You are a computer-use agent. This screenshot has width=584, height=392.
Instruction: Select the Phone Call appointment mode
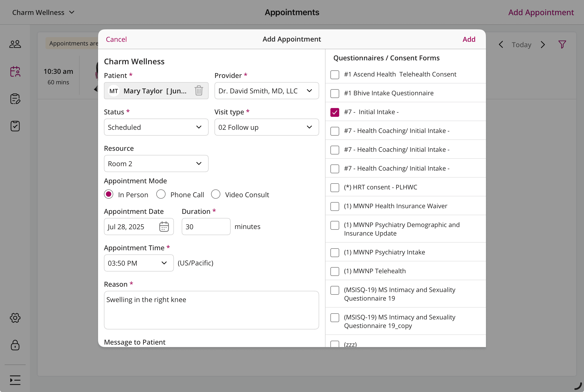[161, 194]
